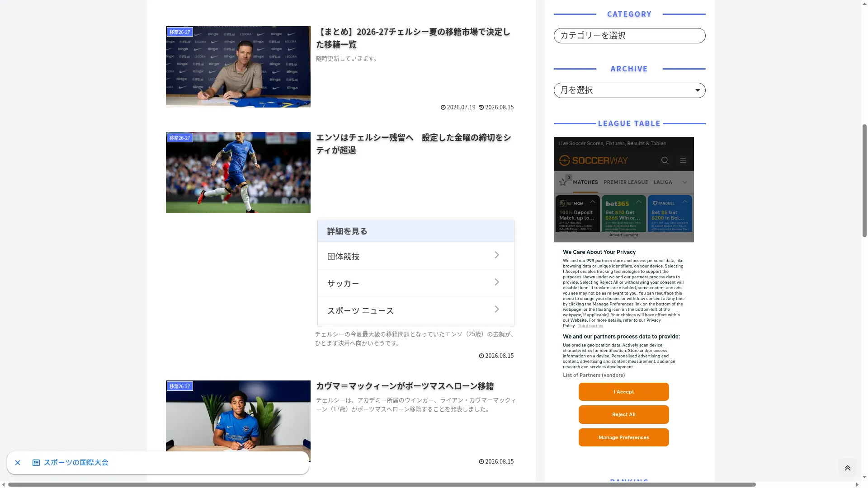The width and height of the screenshot is (868, 488).
Task: Click the scroll-to-top double arrow button
Action: click(848, 468)
